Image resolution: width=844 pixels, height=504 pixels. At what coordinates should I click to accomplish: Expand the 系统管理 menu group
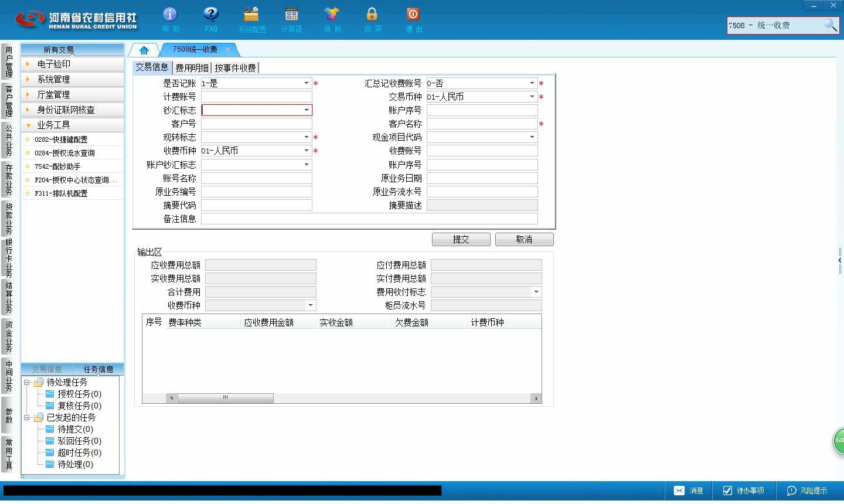click(x=73, y=79)
